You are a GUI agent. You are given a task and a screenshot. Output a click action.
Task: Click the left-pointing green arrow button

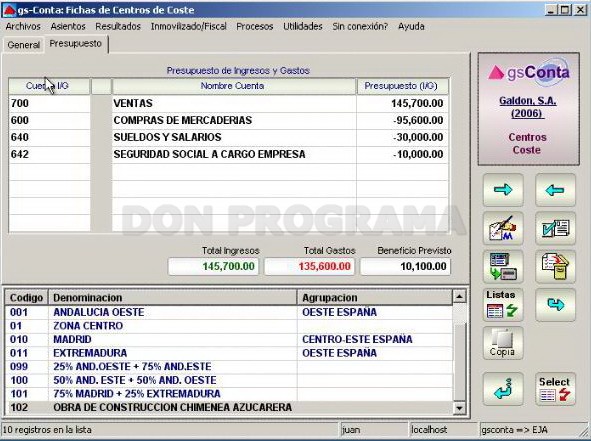pyautogui.click(x=555, y=190)
